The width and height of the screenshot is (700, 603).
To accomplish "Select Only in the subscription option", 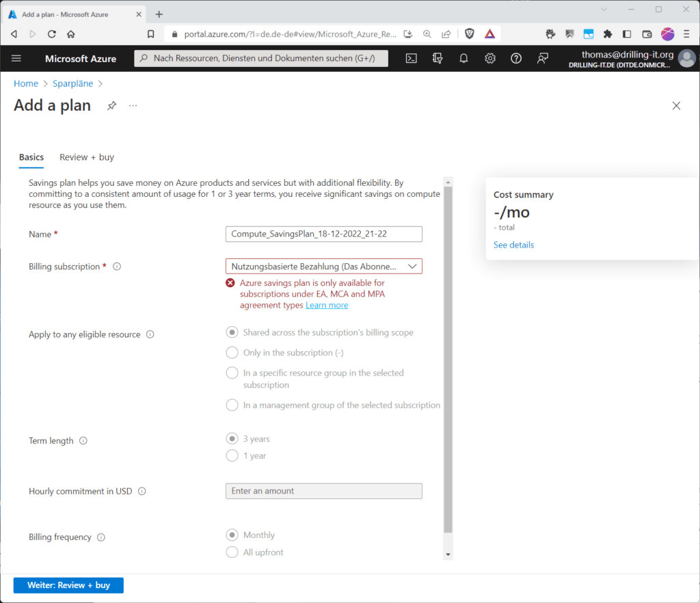I will coord(232,353).
